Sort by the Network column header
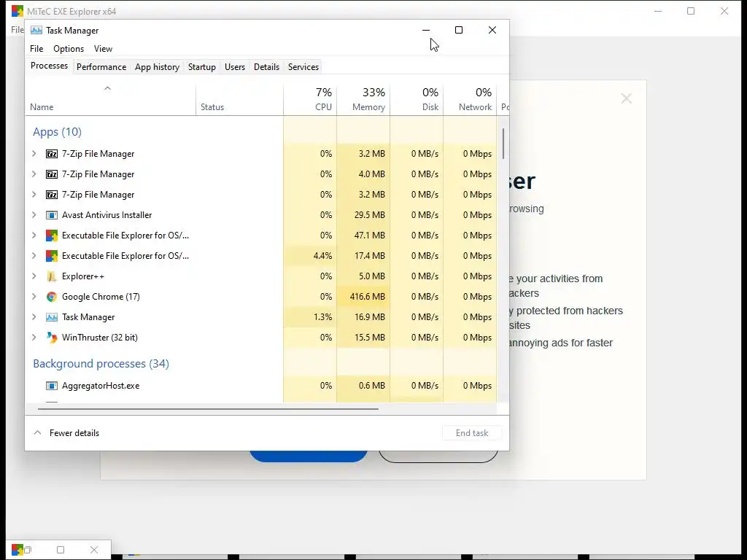The image size is (747, 560). (x=471, y=101)
